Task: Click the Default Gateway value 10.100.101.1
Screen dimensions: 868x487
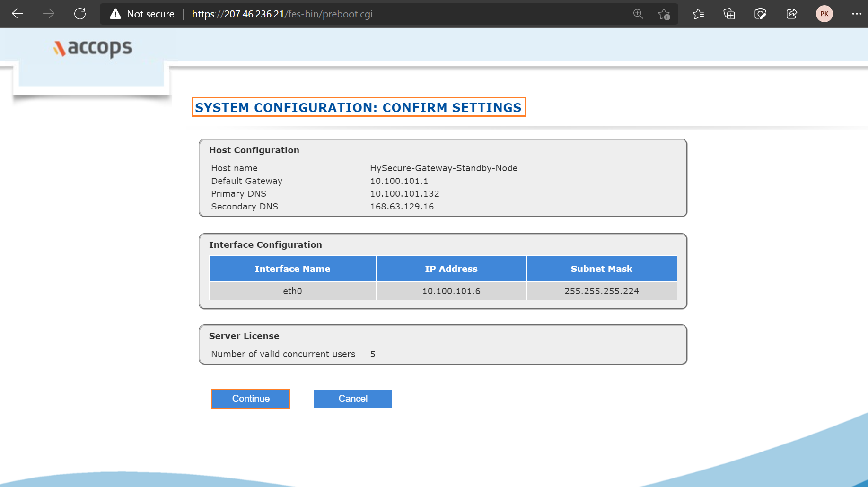Action: point(399,181)
